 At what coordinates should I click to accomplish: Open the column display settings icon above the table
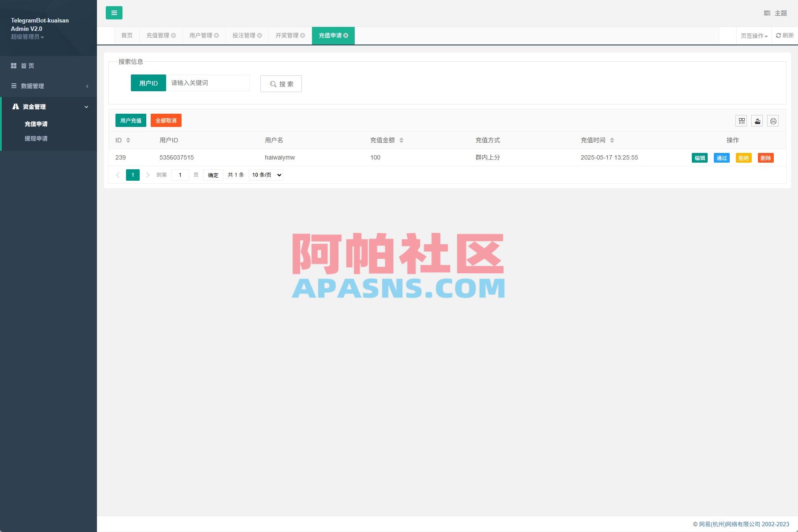(x=742, y=121)
